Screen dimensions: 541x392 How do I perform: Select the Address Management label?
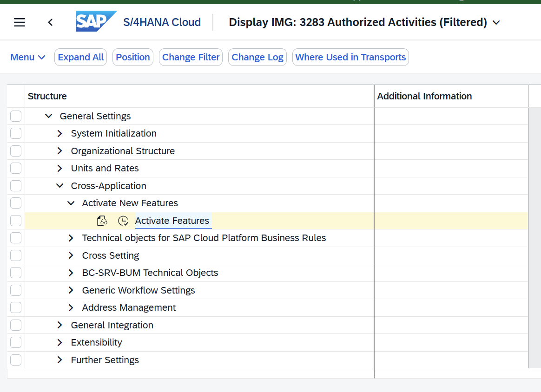(129, 307)
